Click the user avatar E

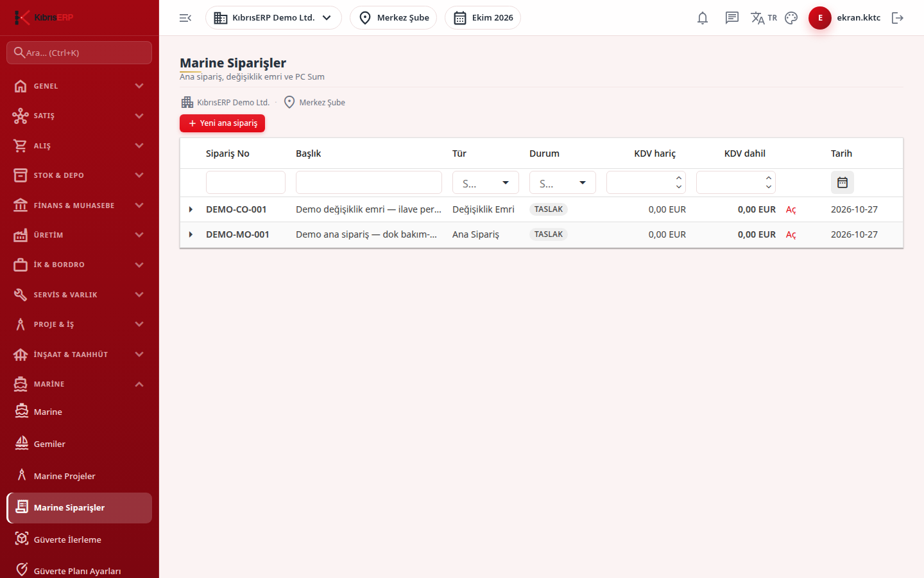(819, 18)
